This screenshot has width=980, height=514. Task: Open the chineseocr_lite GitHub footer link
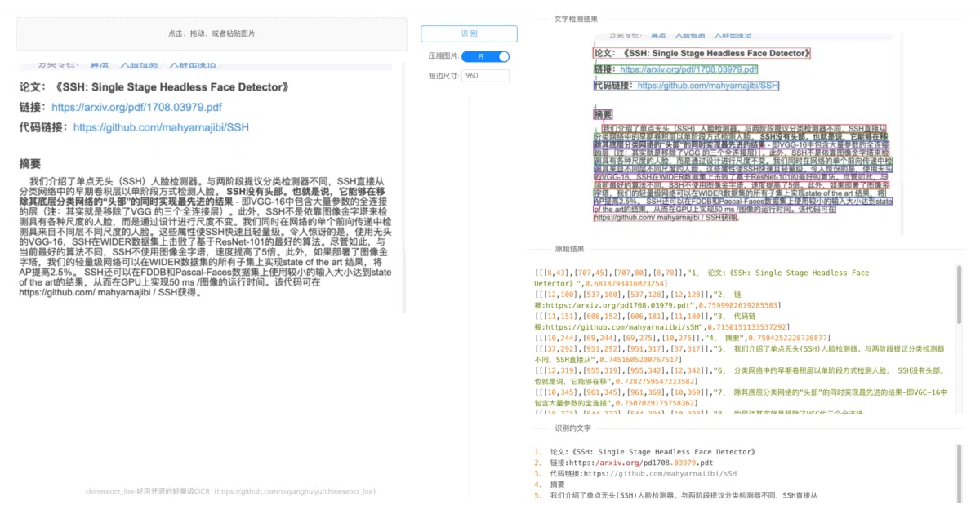(230, 492)
